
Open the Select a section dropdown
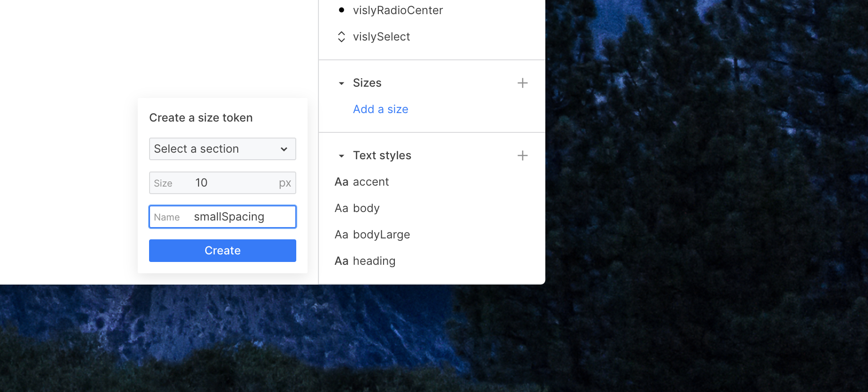pos(223,149)
